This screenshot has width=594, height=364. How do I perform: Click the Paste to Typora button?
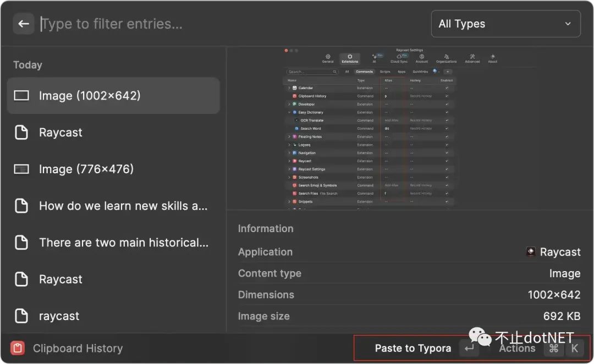(x=413, y=349)
